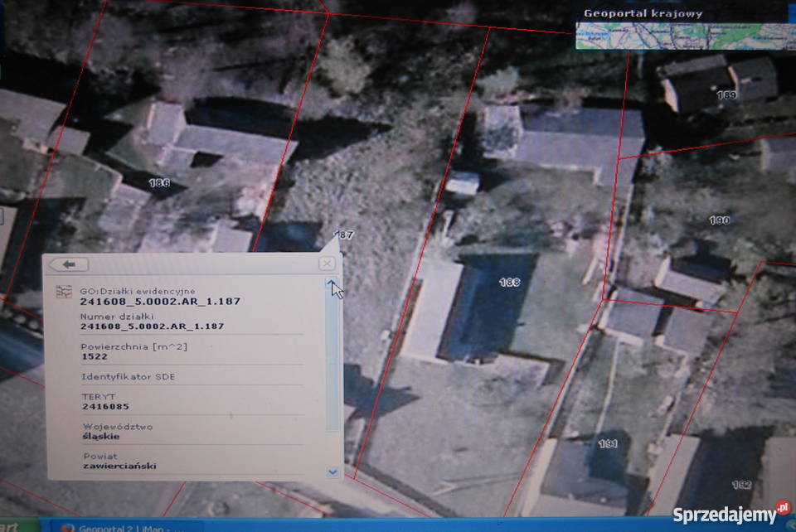Select parcel labeled 190 on the map

pyautogui.click(x=720, y=220)
